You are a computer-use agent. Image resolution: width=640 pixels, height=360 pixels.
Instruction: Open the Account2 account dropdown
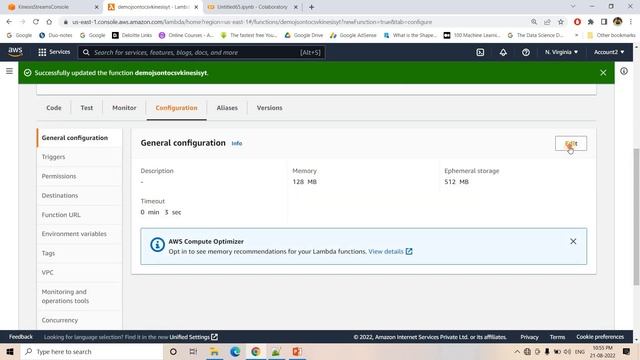click(x=609, y=52)
